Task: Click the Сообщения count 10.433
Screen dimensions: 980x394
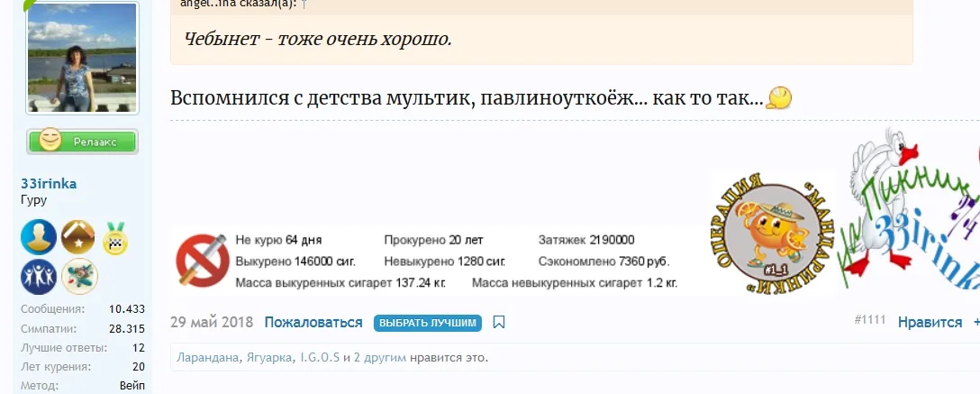Action: click(127, 309)
